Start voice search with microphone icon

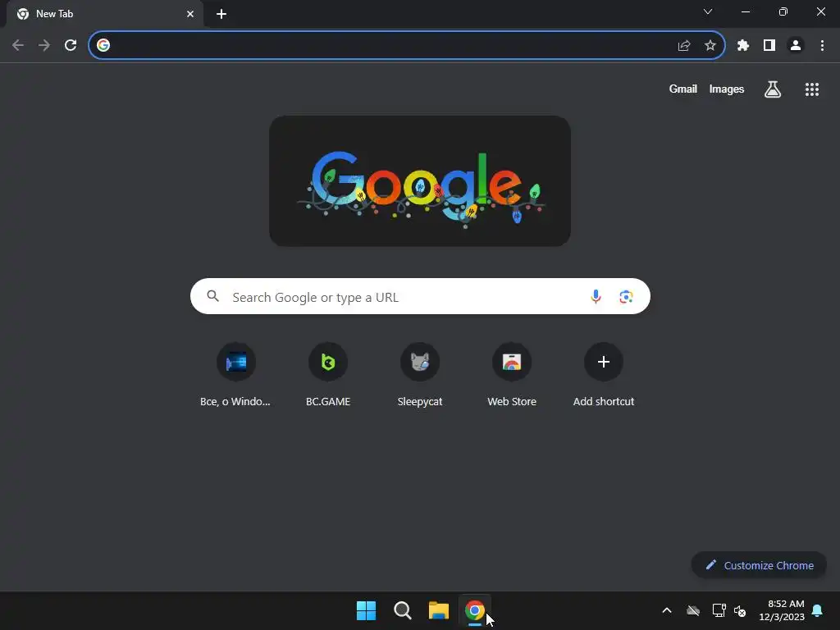tap(596, 296)
